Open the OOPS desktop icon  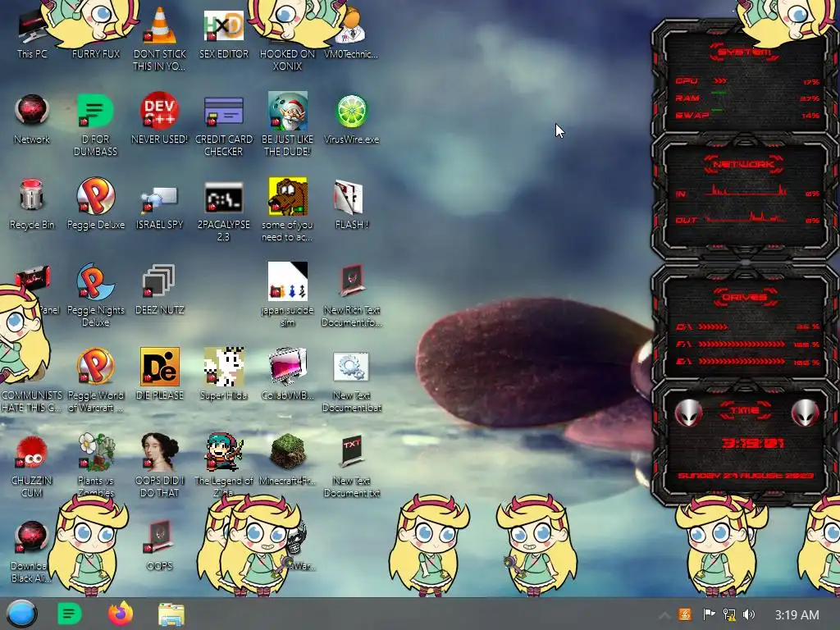159,545
